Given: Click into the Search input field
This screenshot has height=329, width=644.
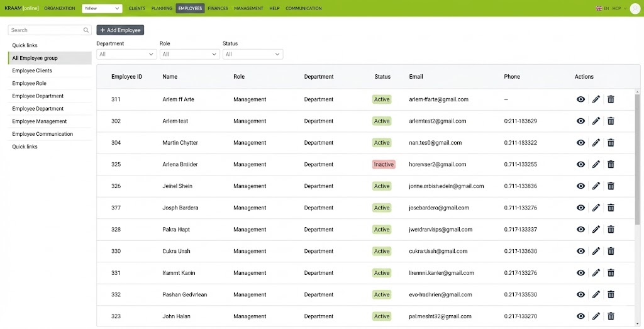Looking at the screenshot, I should [44, 30].
